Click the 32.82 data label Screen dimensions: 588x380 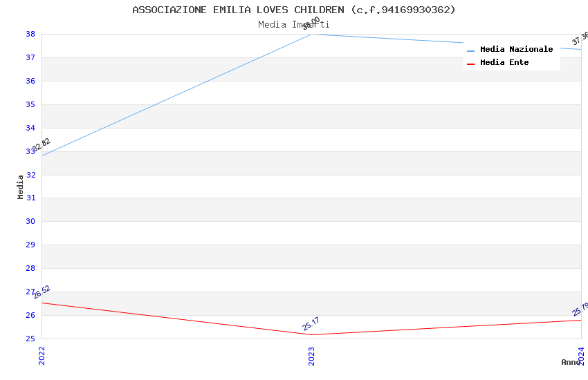click(x=42, y=145)
